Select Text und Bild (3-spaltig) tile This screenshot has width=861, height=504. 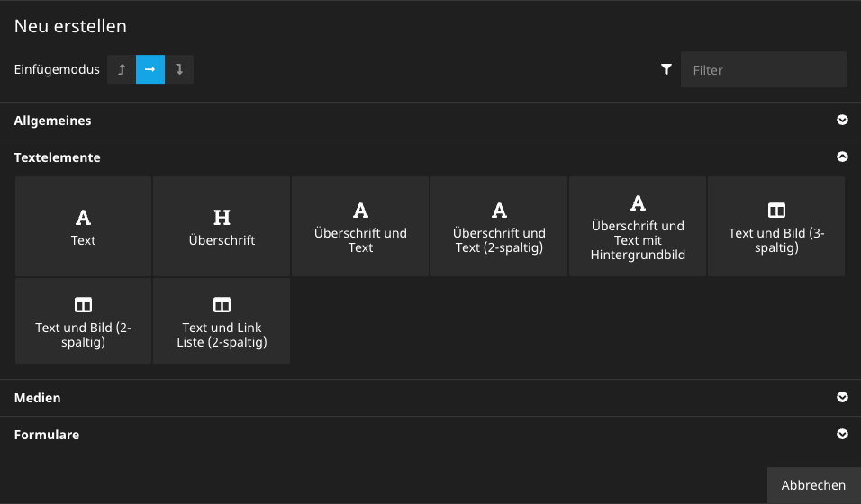pos(776,227)
